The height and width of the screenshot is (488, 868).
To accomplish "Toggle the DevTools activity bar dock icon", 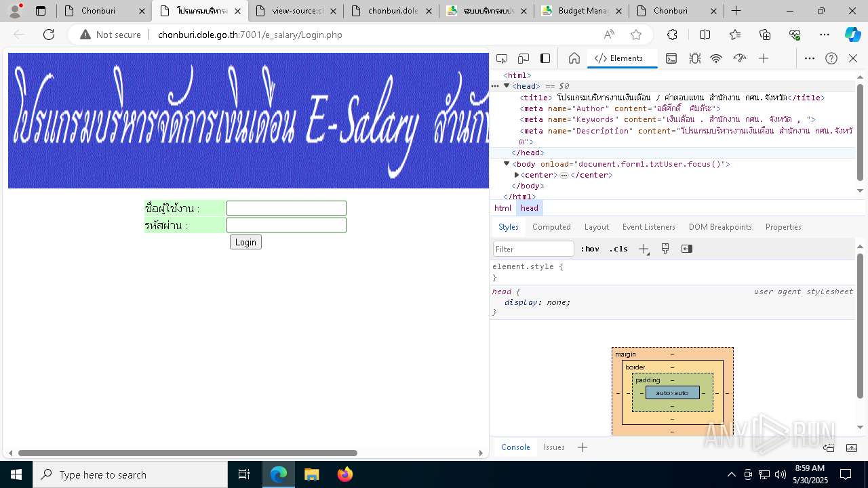I will click(x=545, y=58).
